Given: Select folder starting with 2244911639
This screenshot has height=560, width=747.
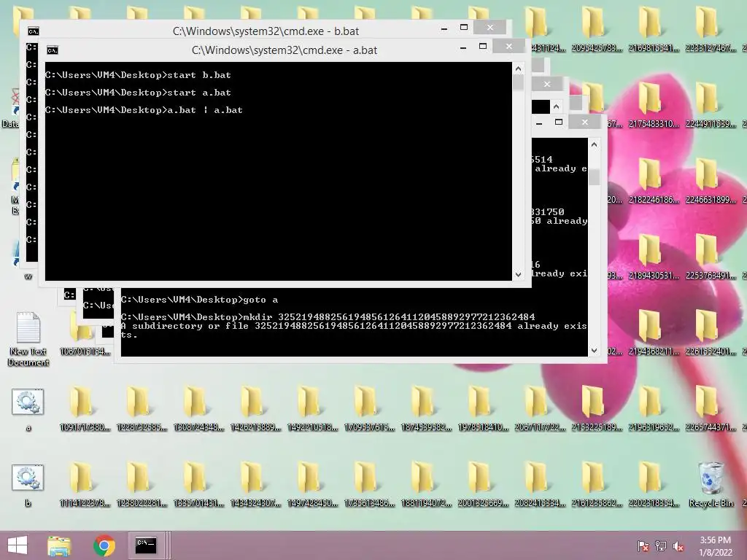Looking at the screenshot, I should coord(711,106).
